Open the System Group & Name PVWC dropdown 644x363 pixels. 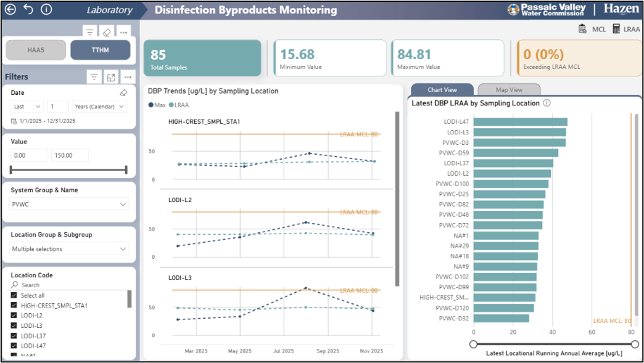(x=70, y=204)
